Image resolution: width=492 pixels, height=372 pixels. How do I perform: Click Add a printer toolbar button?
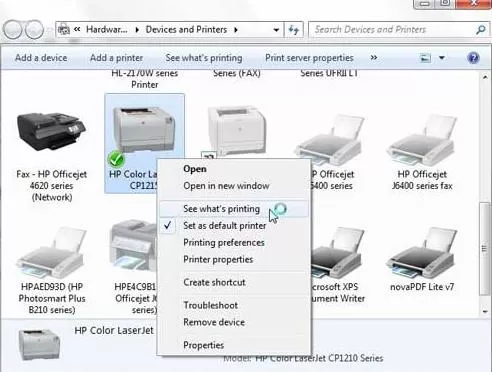[116, 58]
